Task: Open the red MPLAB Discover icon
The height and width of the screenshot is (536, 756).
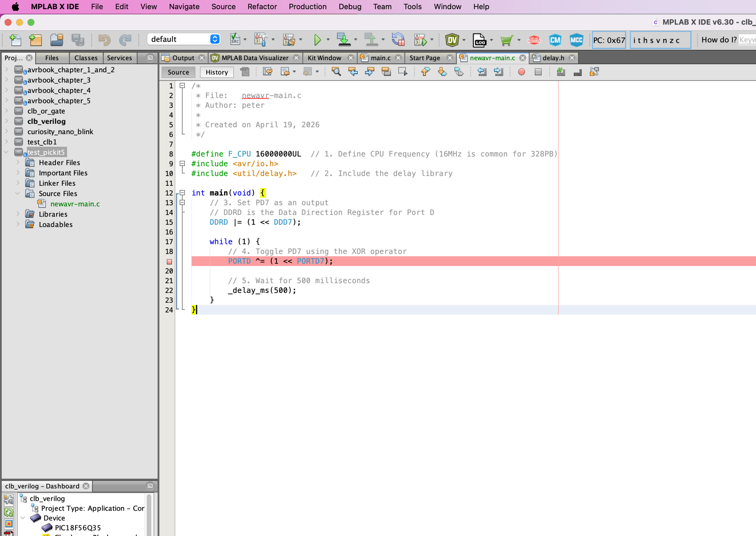Action: [534, 40]
